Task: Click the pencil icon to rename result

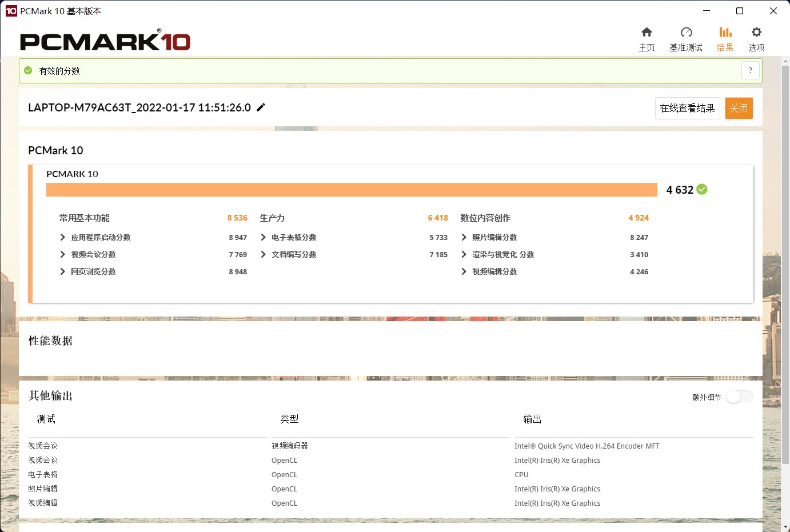Action: tap(261, 107)
